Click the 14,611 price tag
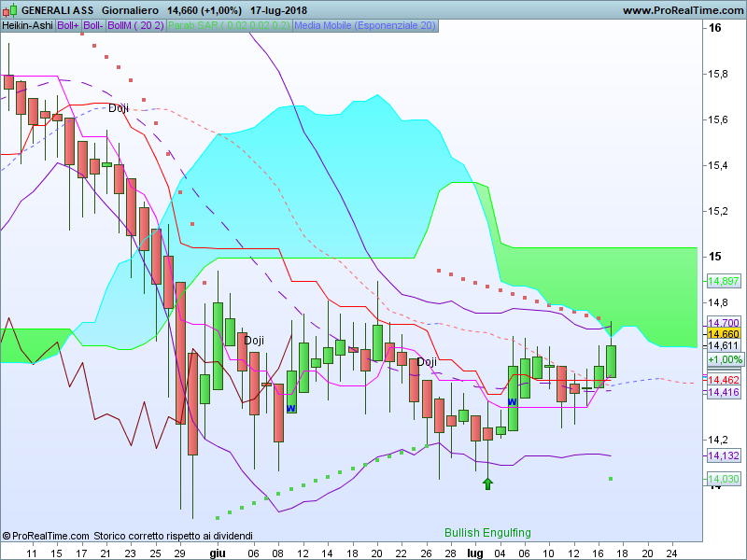 [x=723, y=345]
